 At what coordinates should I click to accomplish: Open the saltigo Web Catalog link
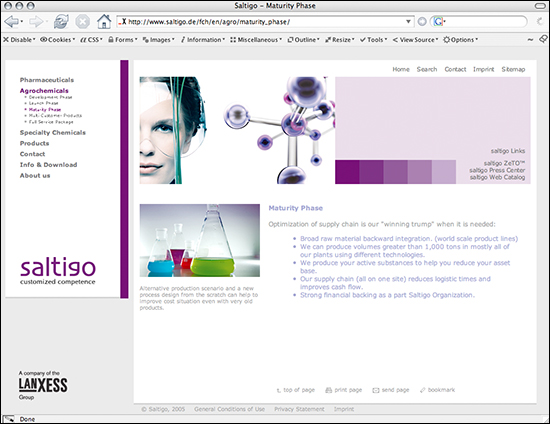click(x=497, y=177)
